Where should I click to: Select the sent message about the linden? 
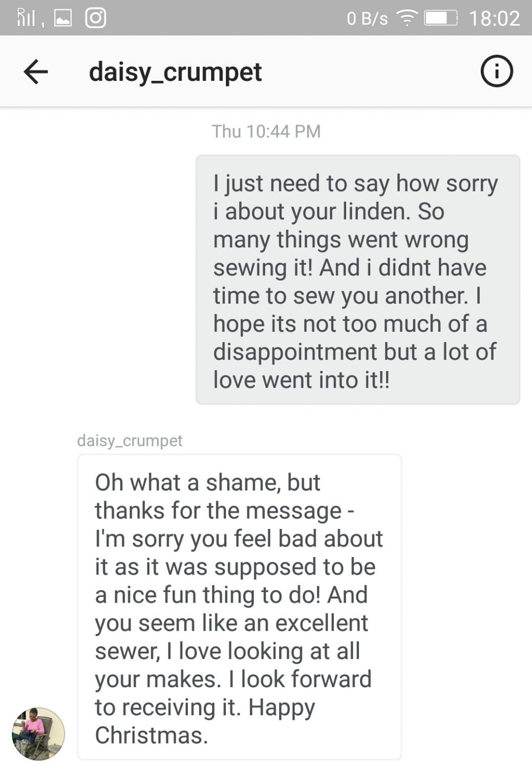[357, 280]
